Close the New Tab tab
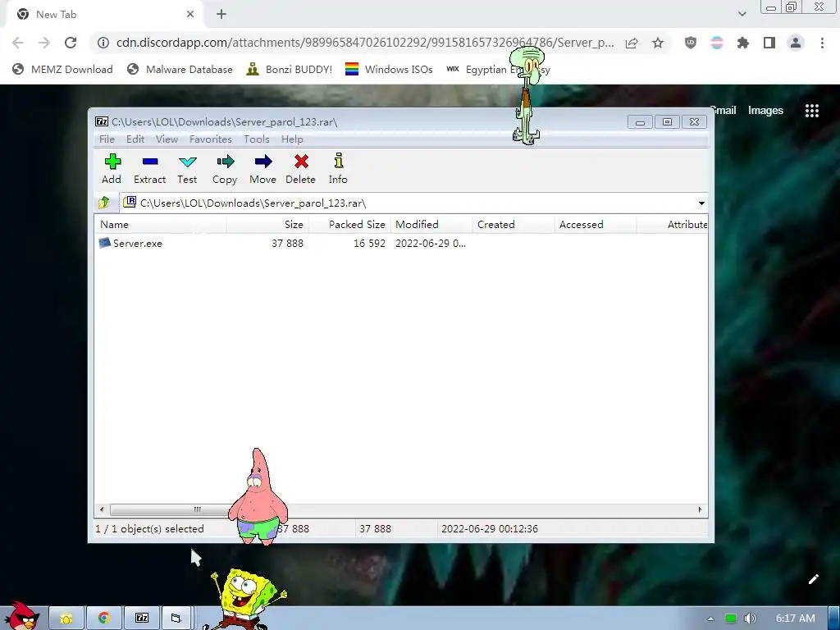 [190, 15]
